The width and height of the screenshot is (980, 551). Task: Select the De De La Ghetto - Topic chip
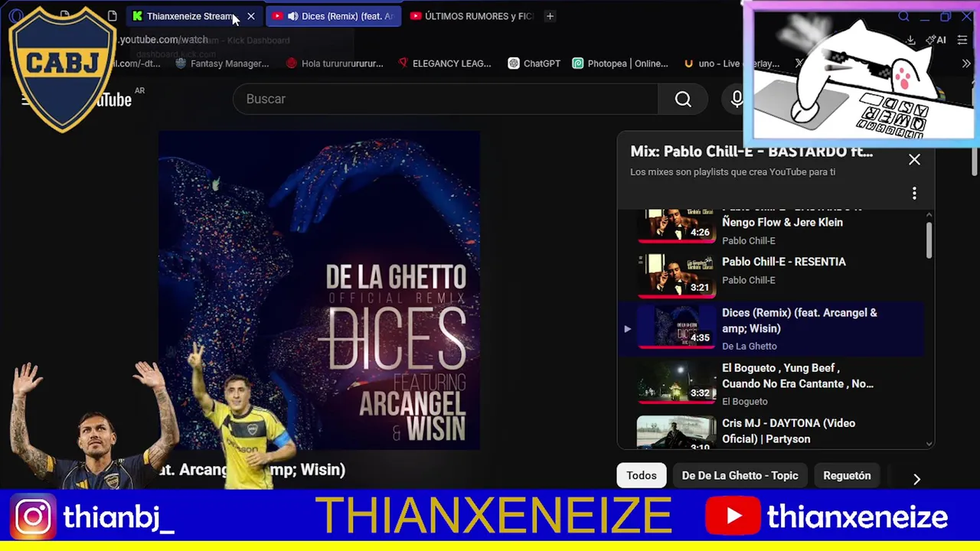[x=740, y=475]
